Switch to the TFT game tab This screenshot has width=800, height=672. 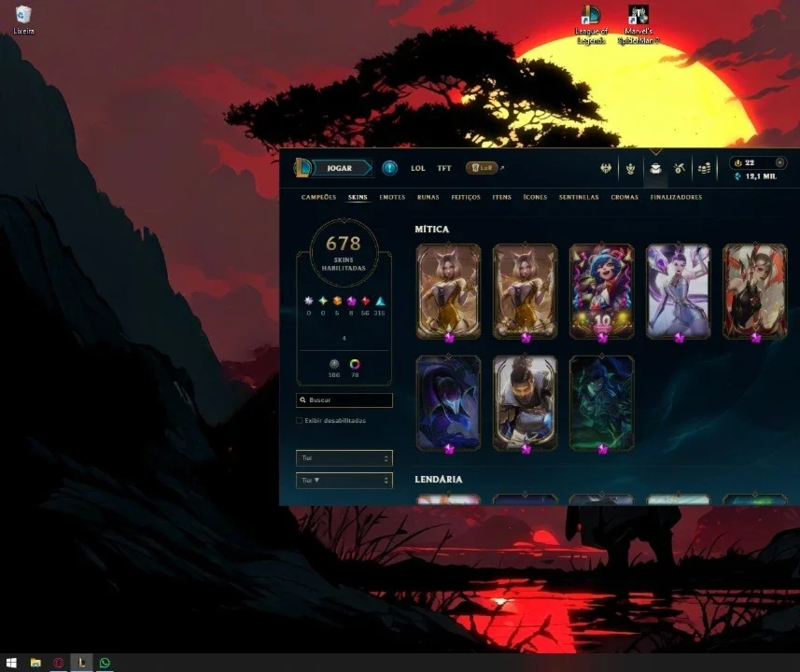pos(444,168)
